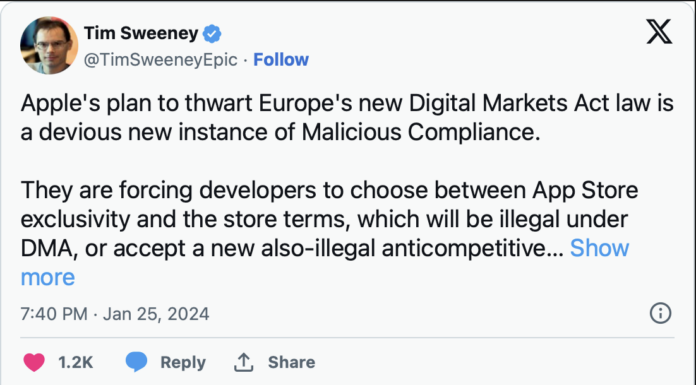Click the share upload arrow icon
The image size is (696, 385).
click(x=244, y=362)
